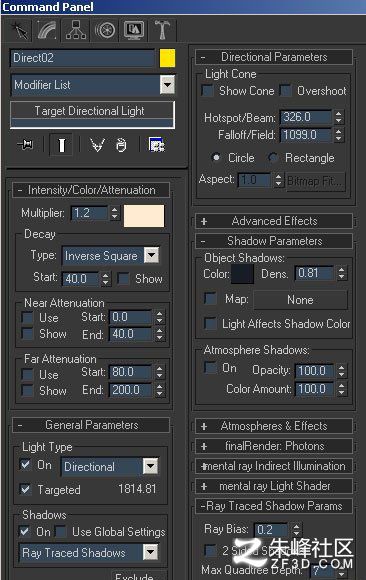366x580 pixels.
Task: Click Far Attenuation Start value field
Action: [x=131, y=372]
